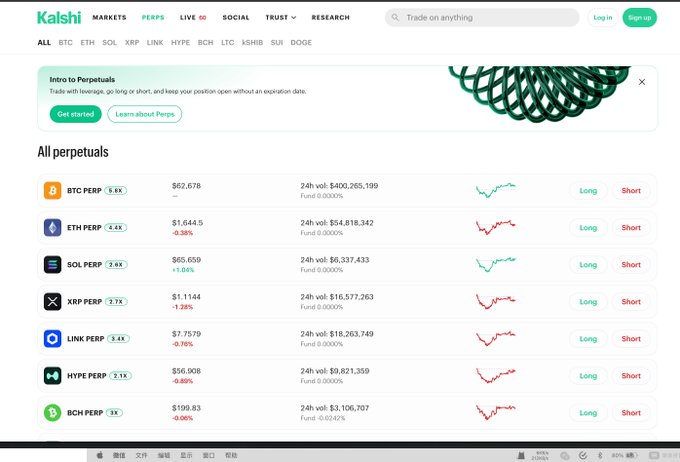Click Long on SOL PERP row

click(x=588, y=265)
